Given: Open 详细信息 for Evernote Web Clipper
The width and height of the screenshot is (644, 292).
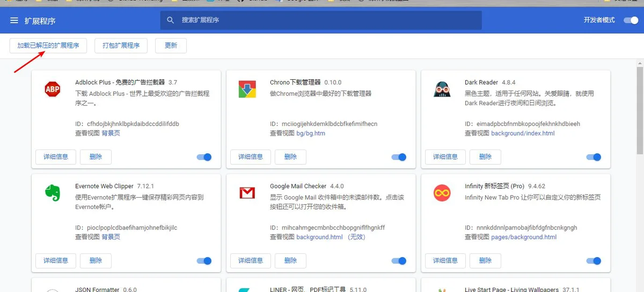Looking at the screenshot, I should (56, 261).
